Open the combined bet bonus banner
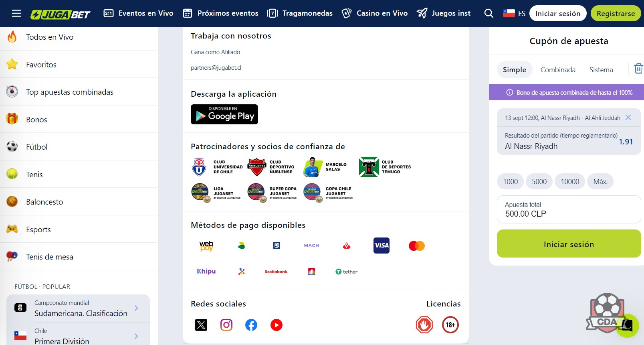Viewport: 644px width, 345px height. 566,92
